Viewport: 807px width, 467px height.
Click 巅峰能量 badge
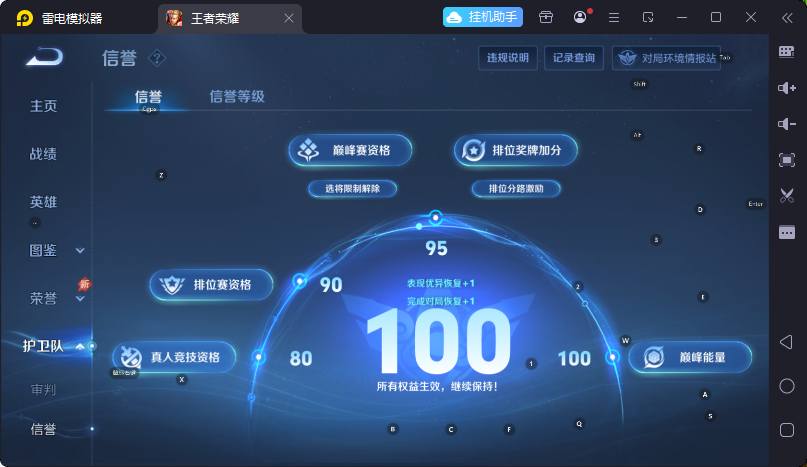point(690,357)
